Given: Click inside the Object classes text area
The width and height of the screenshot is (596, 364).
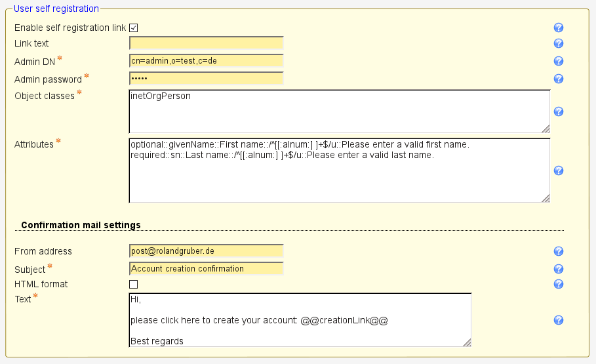Looking at the screenshot, I should coord(339,111).
